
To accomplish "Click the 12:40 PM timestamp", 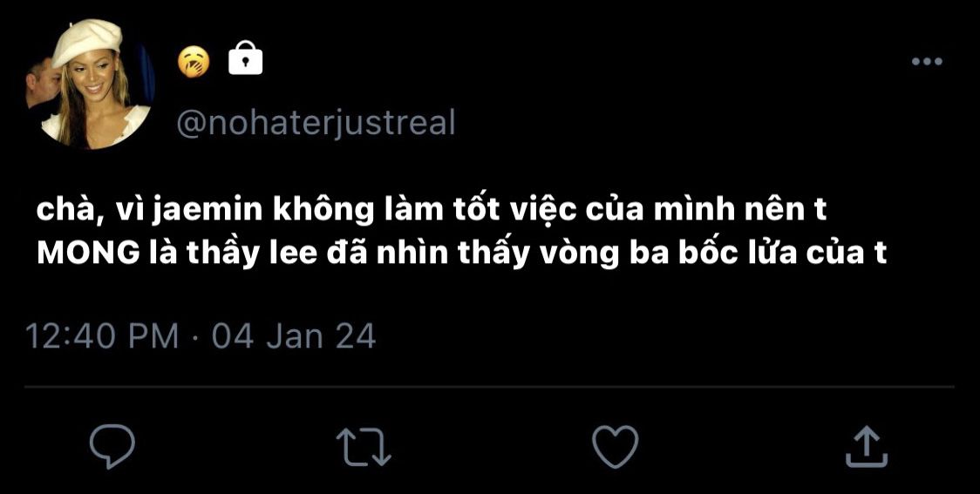I will [x=102, y=336].
